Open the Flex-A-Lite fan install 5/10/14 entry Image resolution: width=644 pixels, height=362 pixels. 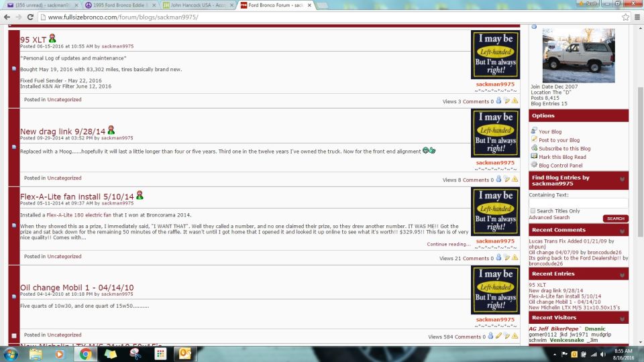(x=76, y=196)
